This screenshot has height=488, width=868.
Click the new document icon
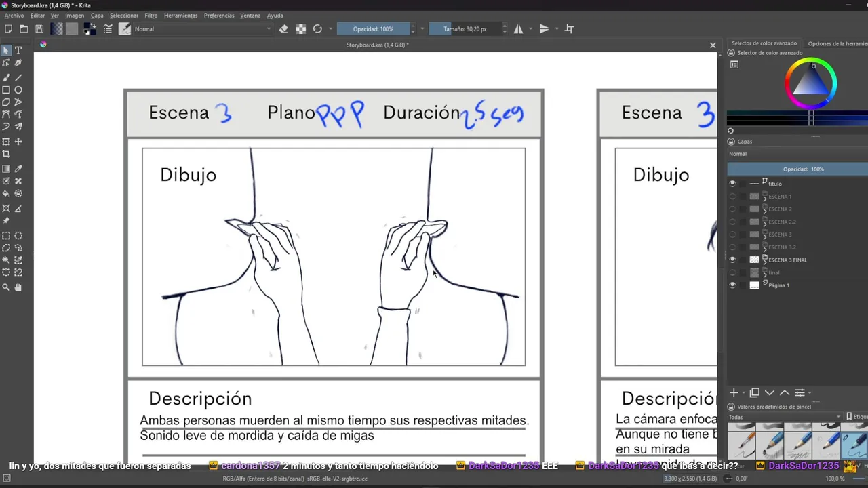(8, 29)
